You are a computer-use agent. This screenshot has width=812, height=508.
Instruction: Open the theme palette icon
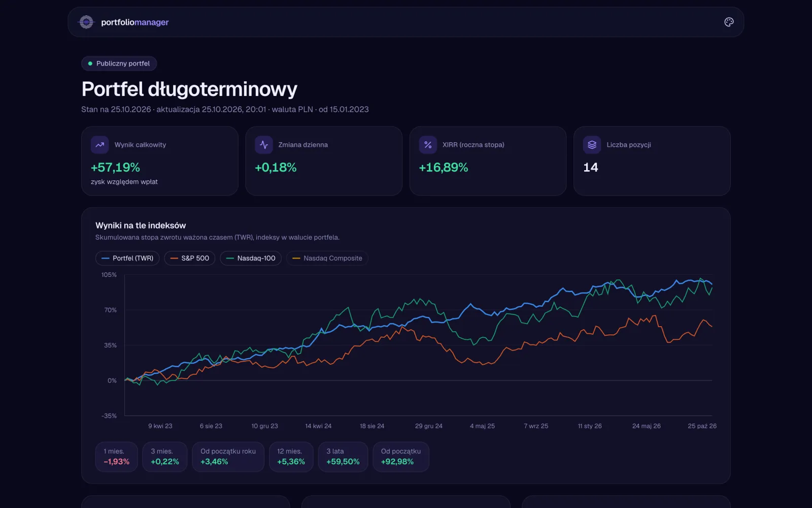(729, 22)
